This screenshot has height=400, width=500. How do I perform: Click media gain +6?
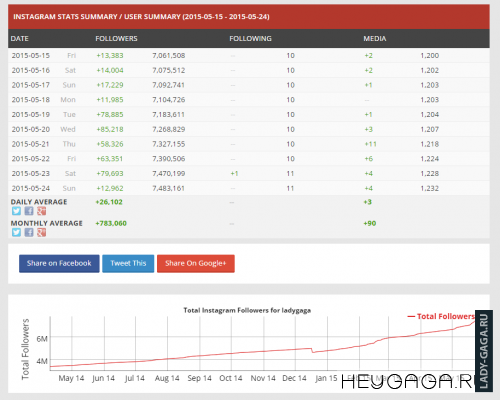[x=368, y=159]
